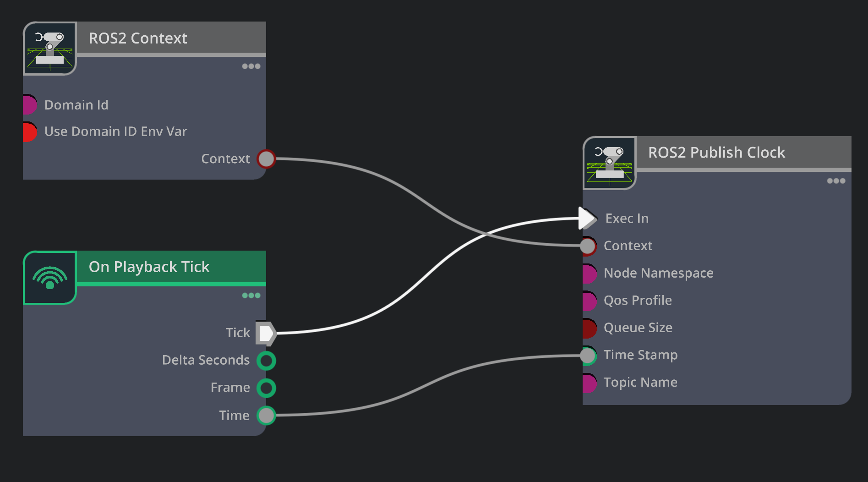Click the Domain Id label
This screenshot has width=868, height=482.
click(x=76, y=105)
